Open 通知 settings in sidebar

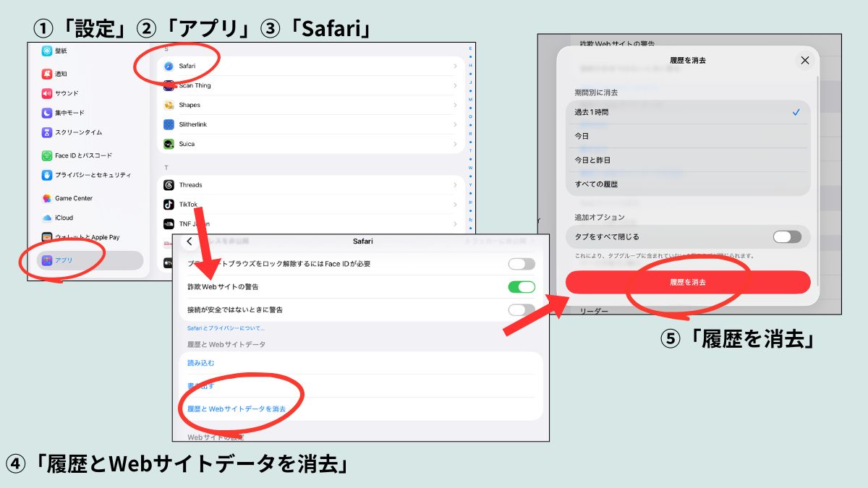[90, 74]
